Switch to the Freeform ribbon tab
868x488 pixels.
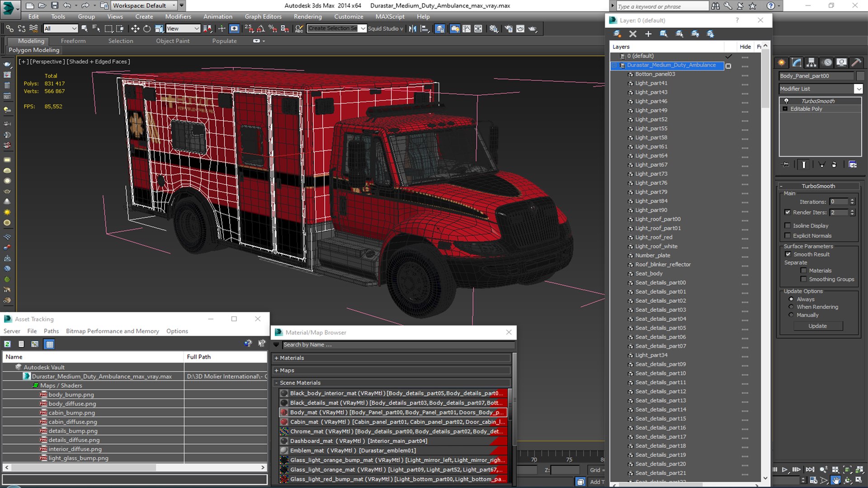[x=73, y=41]
